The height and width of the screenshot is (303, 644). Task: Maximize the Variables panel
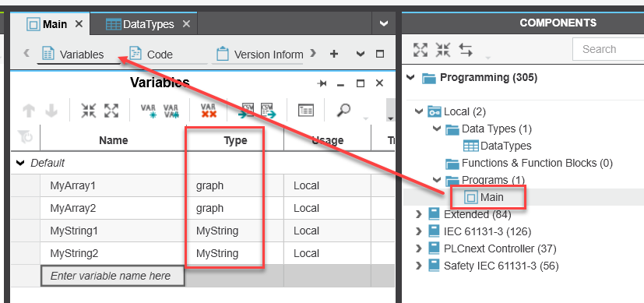click(361, 83)
